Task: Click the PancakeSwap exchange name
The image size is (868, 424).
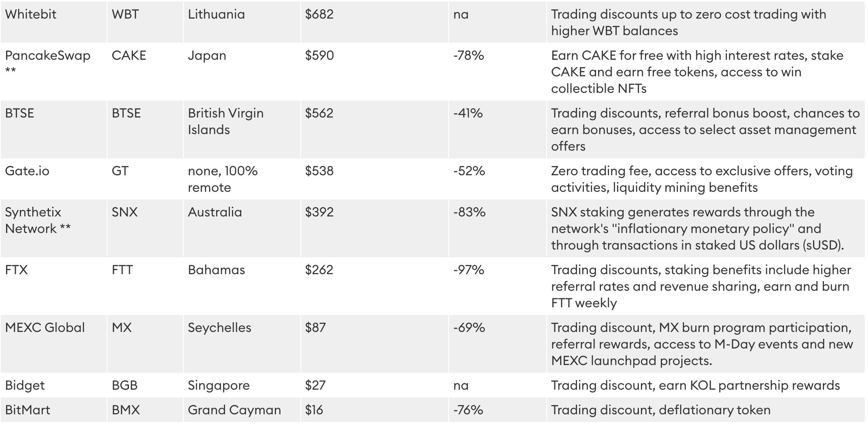Action: click(x=48, y=56)
